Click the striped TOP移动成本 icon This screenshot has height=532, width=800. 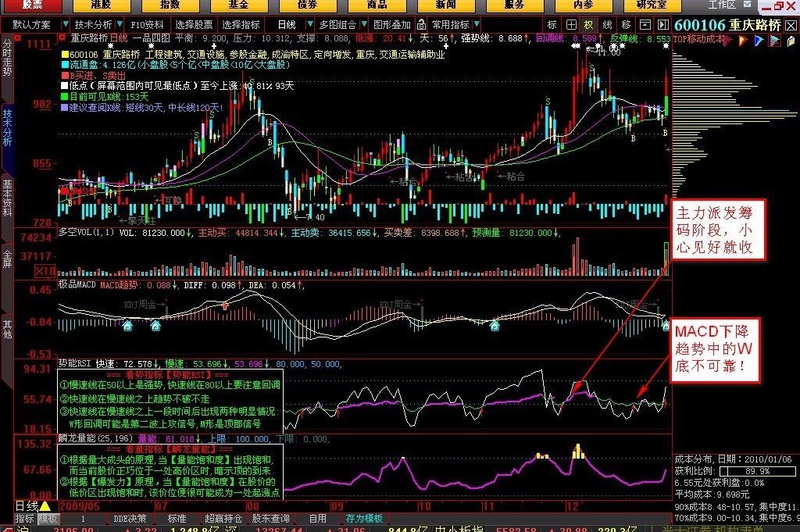coord(727,41)
